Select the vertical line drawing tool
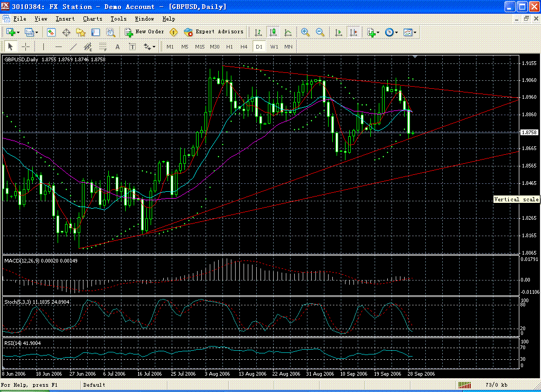 44,46
